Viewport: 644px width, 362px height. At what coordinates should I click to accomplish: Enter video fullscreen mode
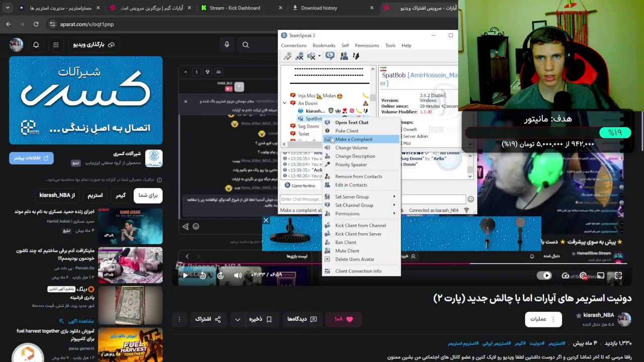point(618,276)
